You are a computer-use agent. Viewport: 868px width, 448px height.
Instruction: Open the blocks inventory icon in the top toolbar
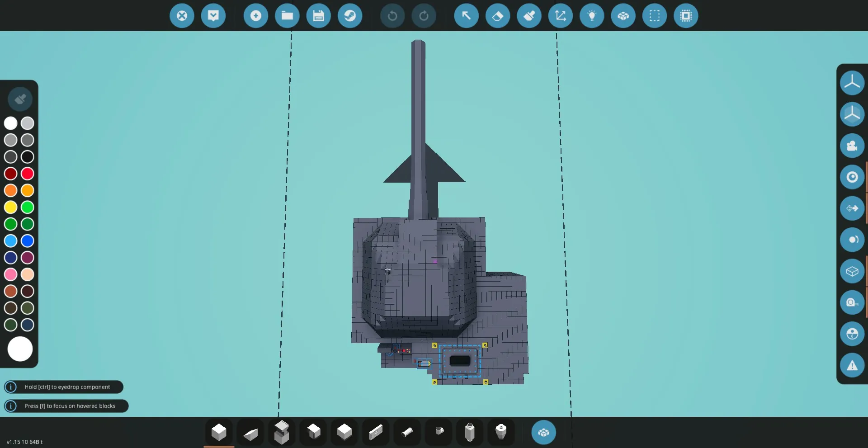click(x=623, y=16)
